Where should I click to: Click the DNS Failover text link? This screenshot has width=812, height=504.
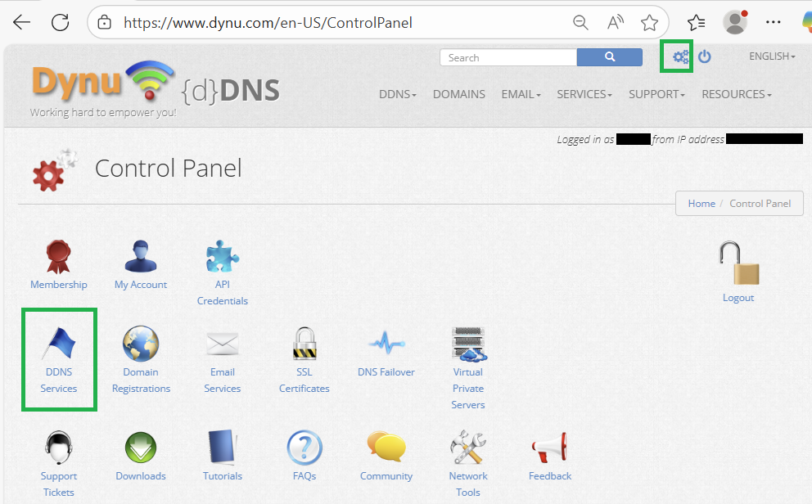[386, 372]
